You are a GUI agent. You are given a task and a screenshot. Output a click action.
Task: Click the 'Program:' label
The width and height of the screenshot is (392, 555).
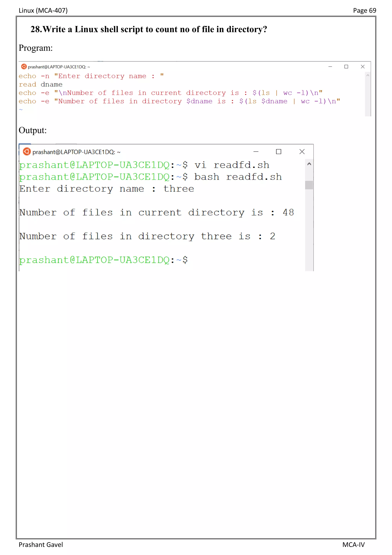[x=36, y=48]
